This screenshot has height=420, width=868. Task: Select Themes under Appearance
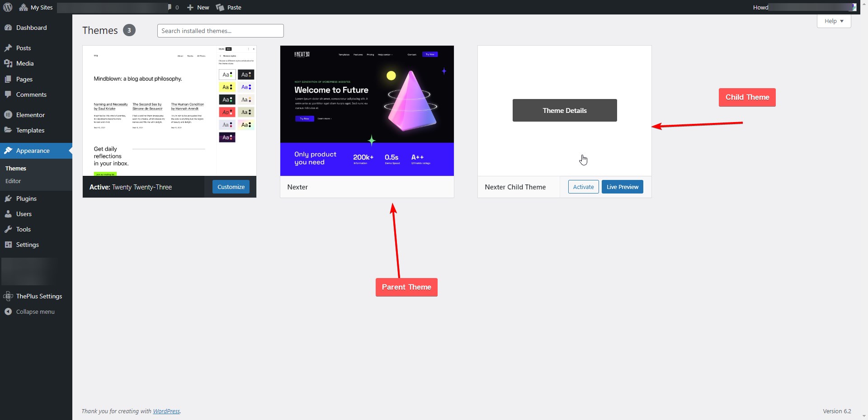coord(16,168)
